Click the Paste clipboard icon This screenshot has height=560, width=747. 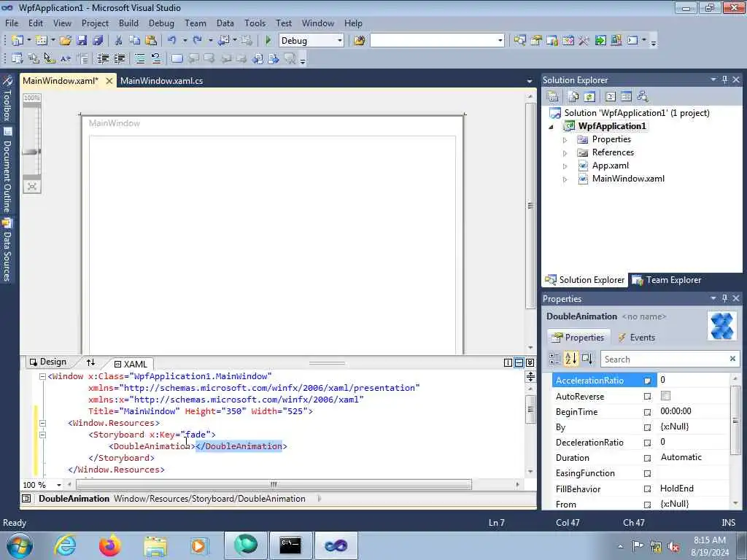(x=151, y=41)
